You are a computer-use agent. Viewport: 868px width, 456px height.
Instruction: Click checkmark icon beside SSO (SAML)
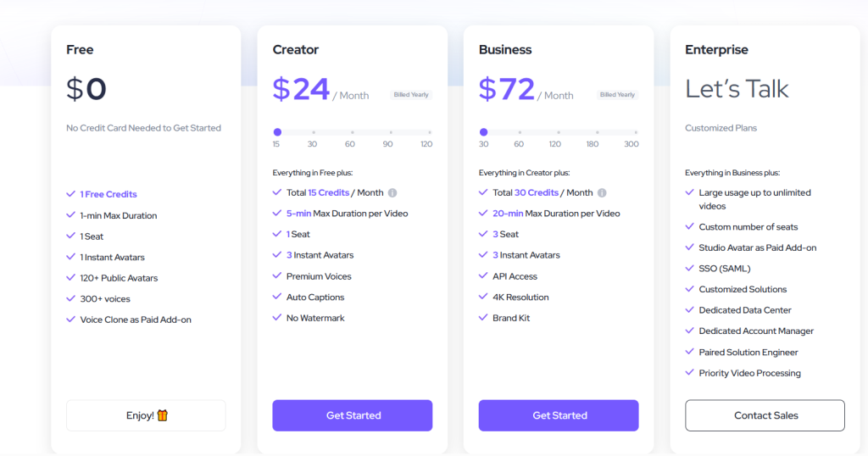click(x=690, y=269)
